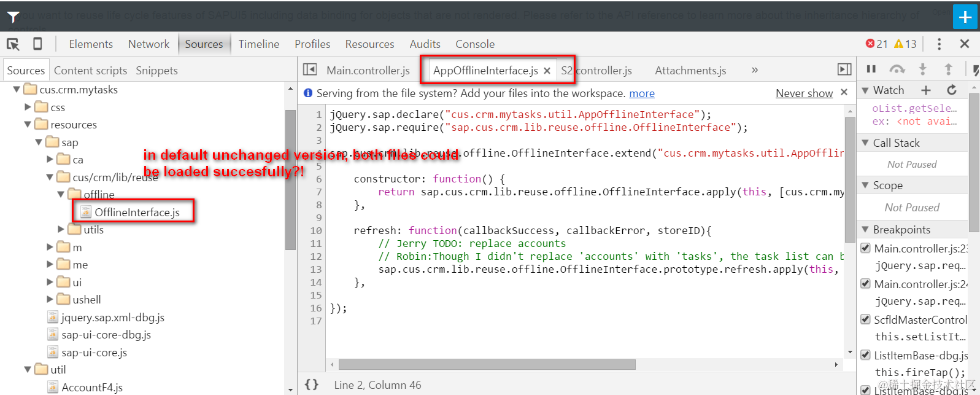Open sap-ui-core.js file
This screenshot has width=980, height=395.
(94, 353)
